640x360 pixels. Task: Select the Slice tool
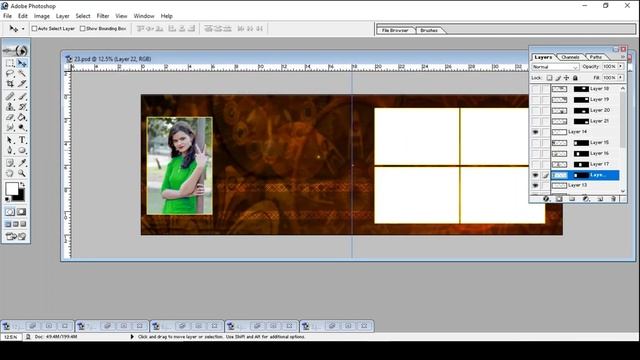click(x=22, y=84)
